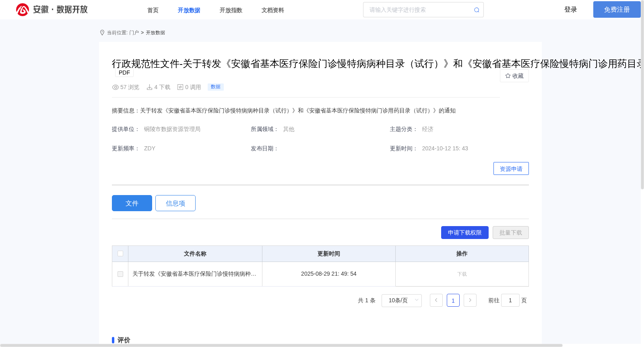Switch to the 文件 tab
This screenshot has width=644, height=347.
pos(132,203)
